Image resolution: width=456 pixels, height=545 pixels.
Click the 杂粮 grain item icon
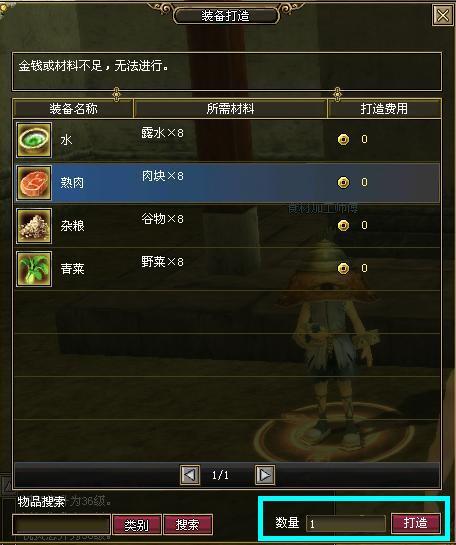pyautogui.click(x=34, y=226)
